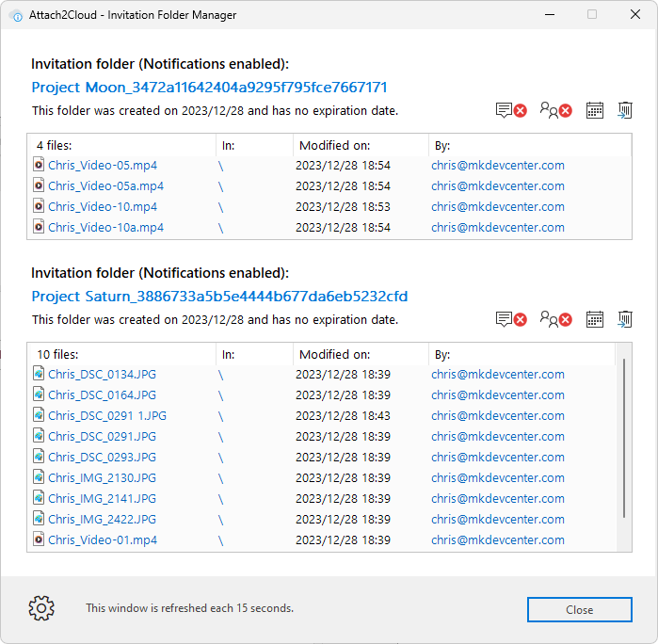
Task: Open the folder path of Chris_Video-01.mp4
Action: coord(220,540)
